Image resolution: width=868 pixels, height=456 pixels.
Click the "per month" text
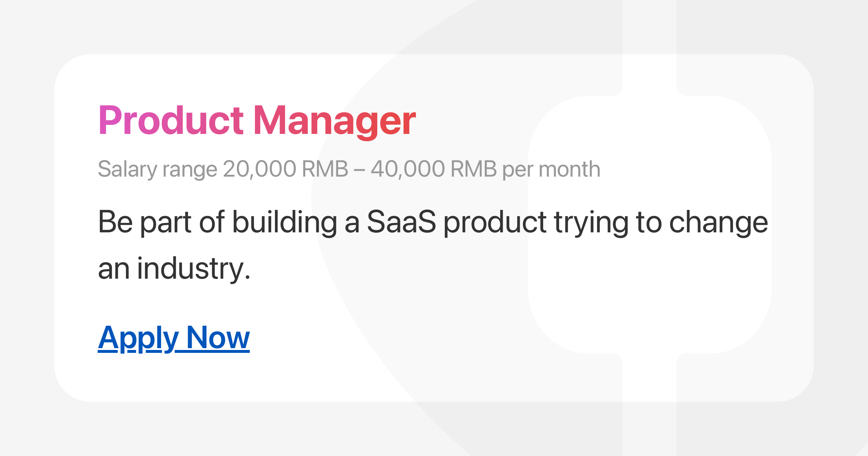(x=551, y=169)
